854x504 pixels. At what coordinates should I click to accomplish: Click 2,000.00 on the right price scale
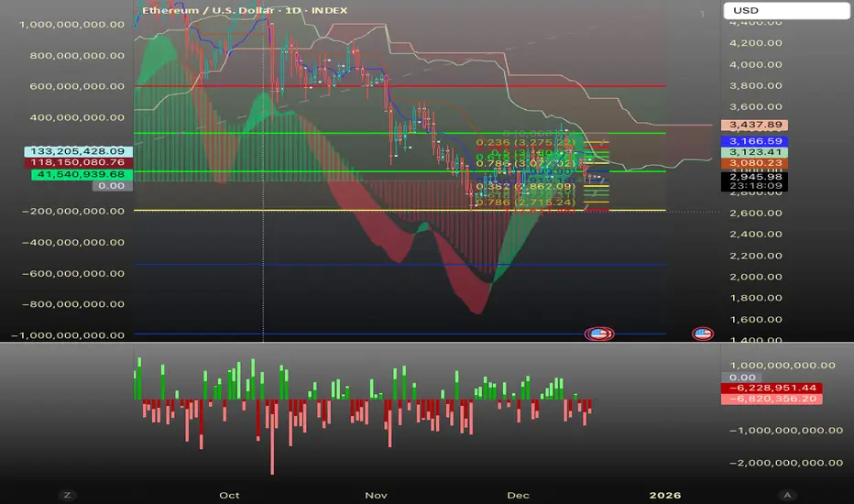756,277
